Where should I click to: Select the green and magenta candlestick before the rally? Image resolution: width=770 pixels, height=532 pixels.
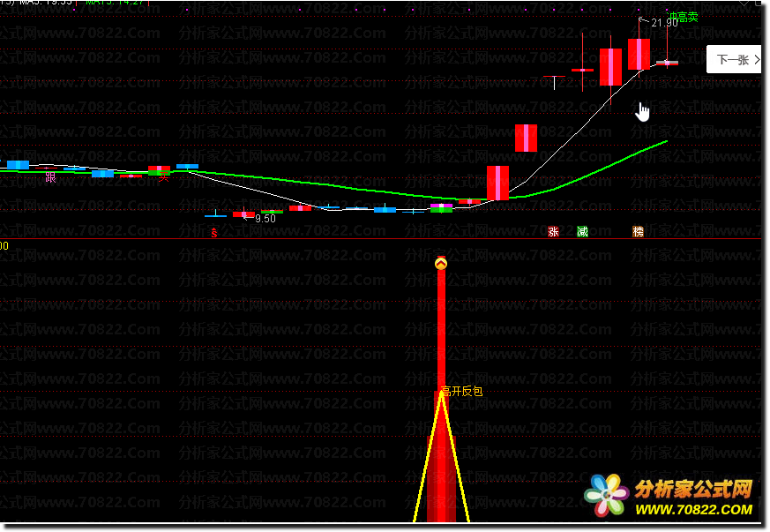point(442,208)
